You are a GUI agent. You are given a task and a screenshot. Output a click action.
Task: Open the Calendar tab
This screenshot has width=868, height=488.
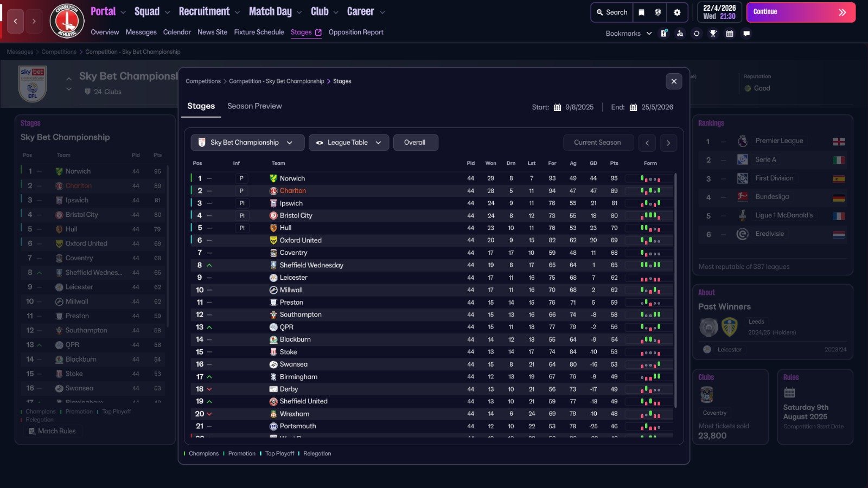(x=177, y=33)
